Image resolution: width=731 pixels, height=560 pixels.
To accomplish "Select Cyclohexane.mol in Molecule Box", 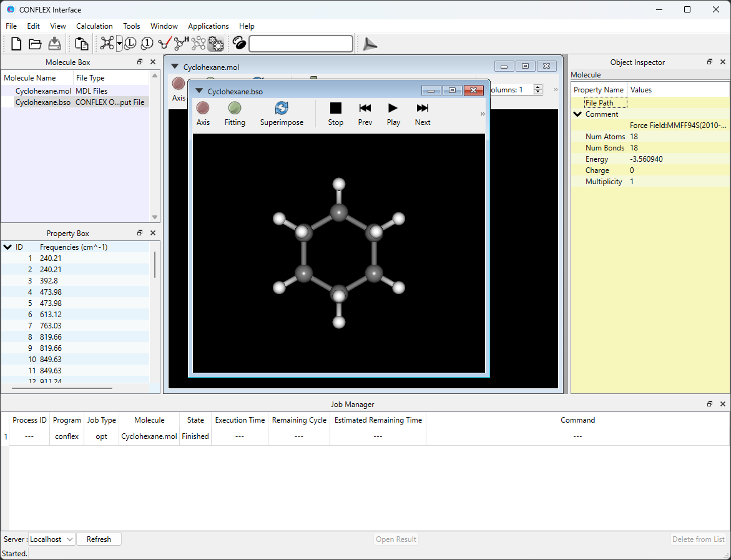I will pyautogui.click(x=43, y=91).
